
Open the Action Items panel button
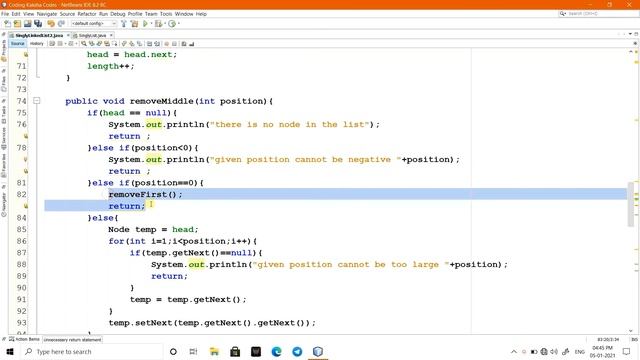[24, 339]
